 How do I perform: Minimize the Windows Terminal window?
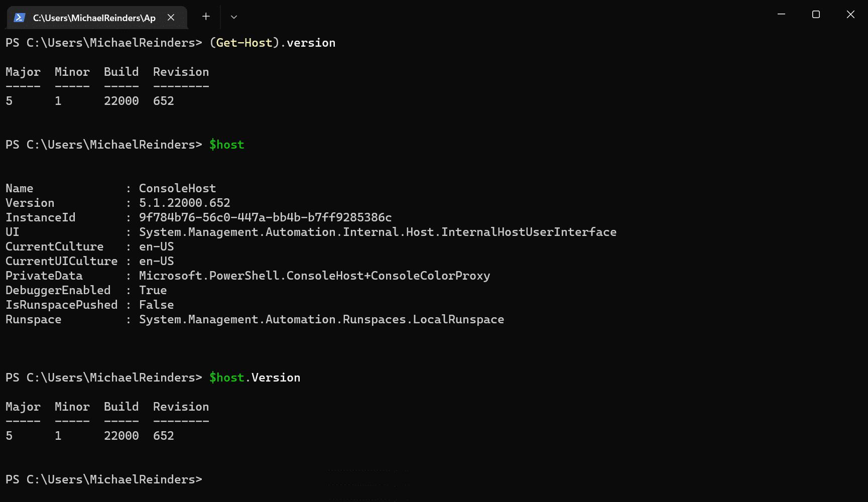tap(781, 15)
